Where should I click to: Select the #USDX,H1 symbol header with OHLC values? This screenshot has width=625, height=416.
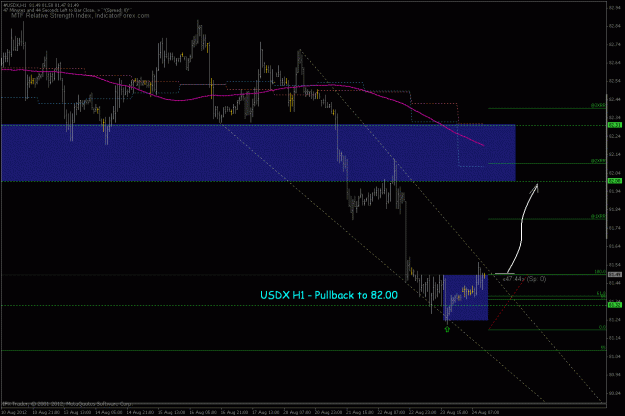coord(41,5)
